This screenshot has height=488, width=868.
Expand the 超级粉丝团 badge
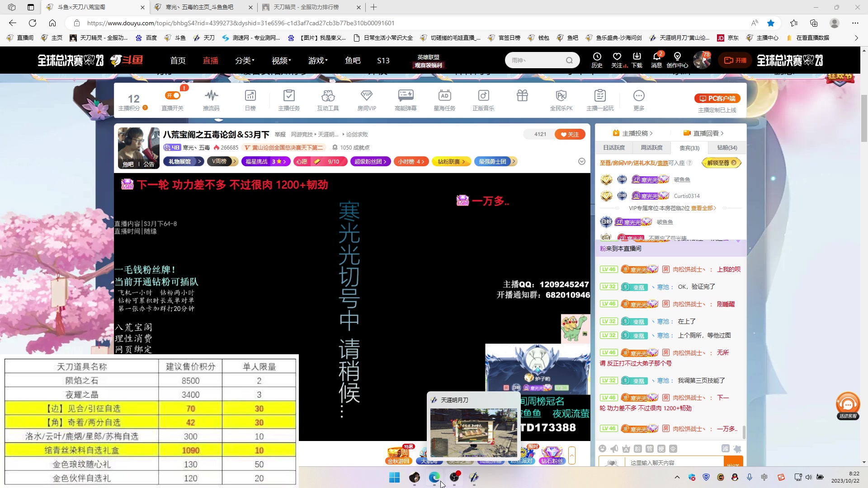coord(370,161)
